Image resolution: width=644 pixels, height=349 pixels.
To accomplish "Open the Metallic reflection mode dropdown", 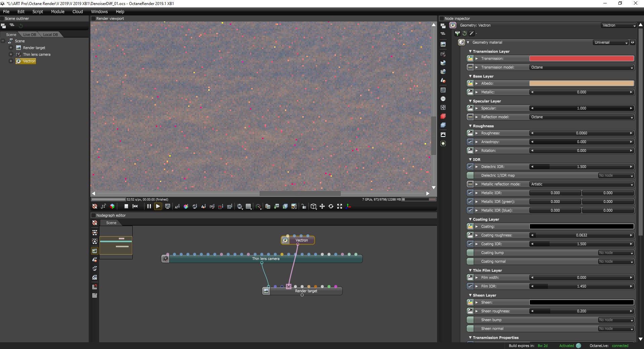I will point(582,184).
